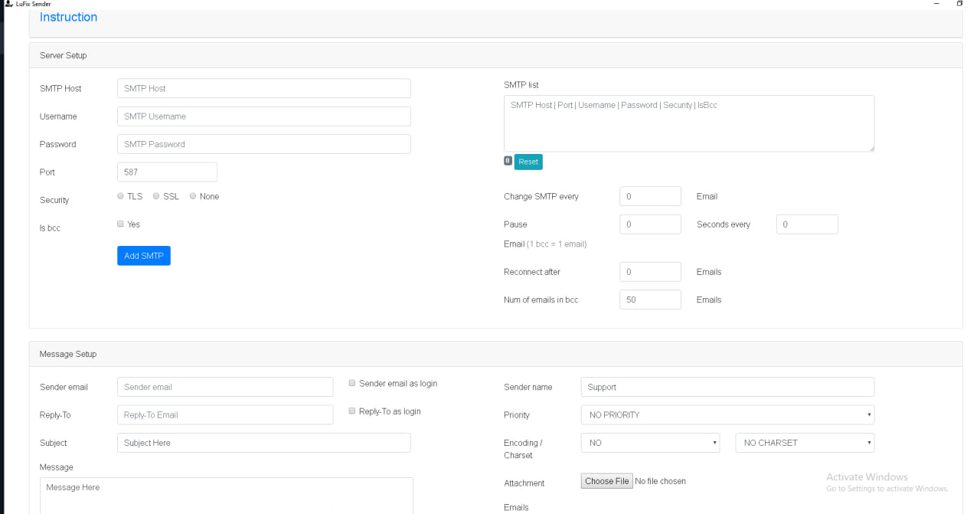
Task: Focus the Num of emails in bcc field
Action: point(649,300)
